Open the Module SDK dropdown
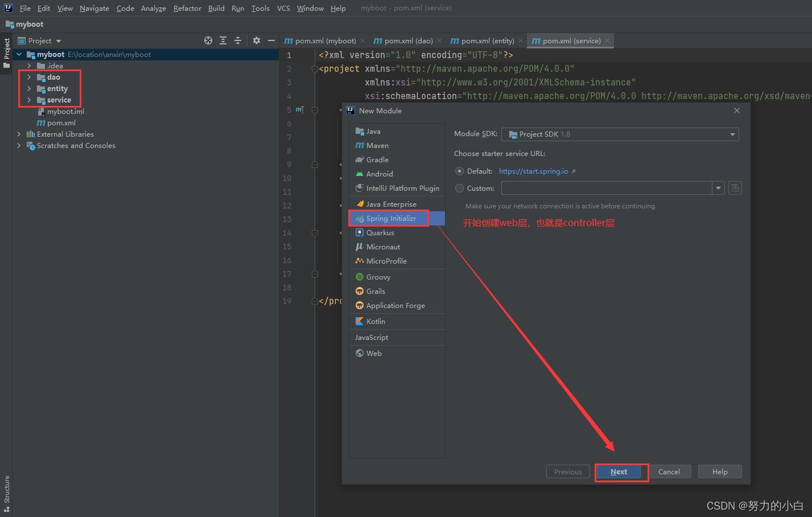This screenshot has width=812, height=517. pyautogui.click(x=620, y=134)
